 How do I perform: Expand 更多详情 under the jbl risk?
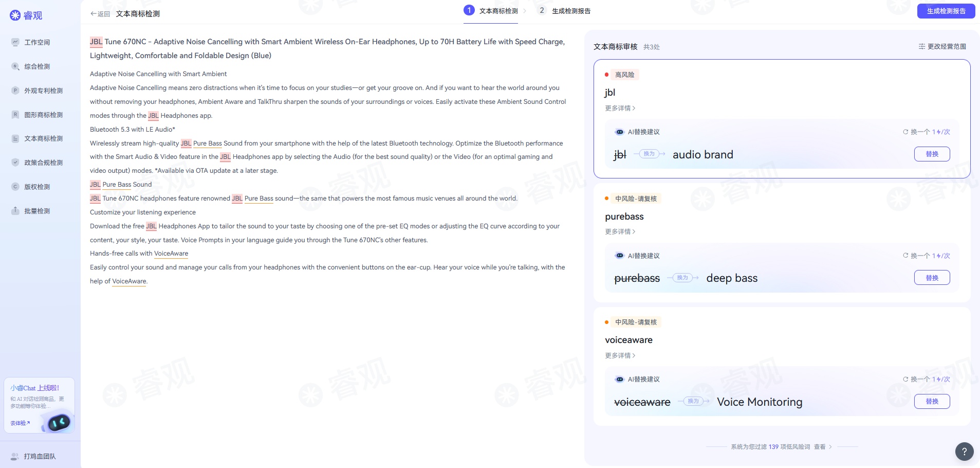pyautogui.click(x=620, y=108)
